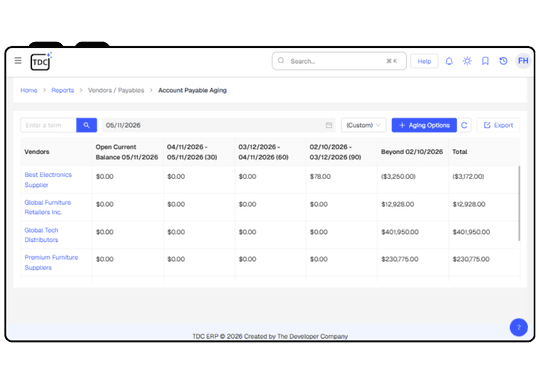
Task: Click the 'Enter a term' filter field
Action: (48, 125)
